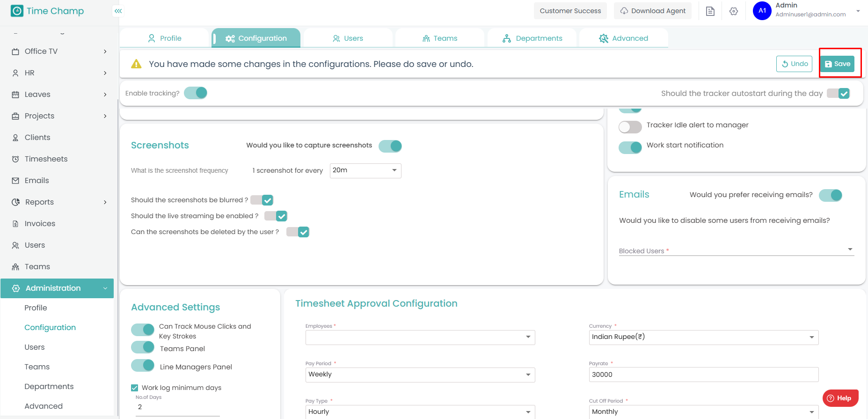Click the Save button
The width and height of the screenshot is (868, 419).
[837, 64]
